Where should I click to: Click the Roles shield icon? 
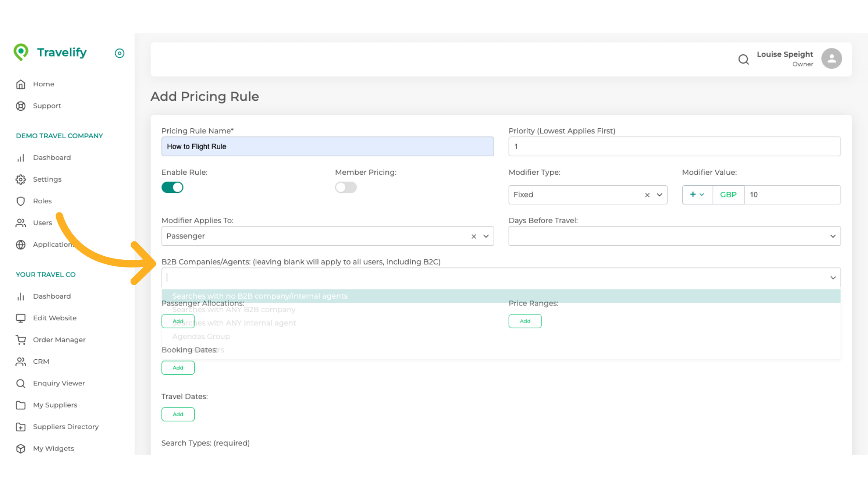(21, 201)
